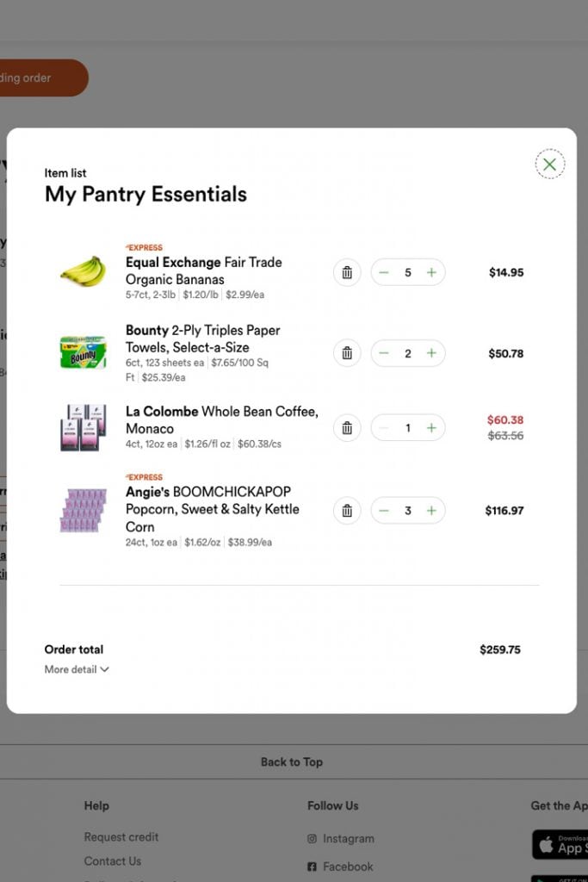Remove Bounty paper towels using trash icon

(347, 353)
